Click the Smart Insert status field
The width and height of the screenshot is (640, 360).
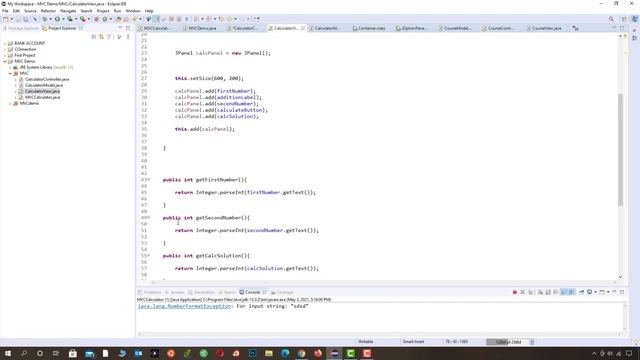coord(413,342)
